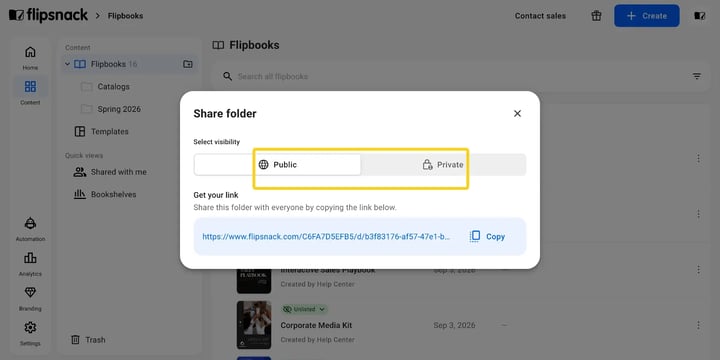The height and width of the screenshot is (360, 720).
Task: Open the Unlisted status dropdown
Action: point(304,309)
